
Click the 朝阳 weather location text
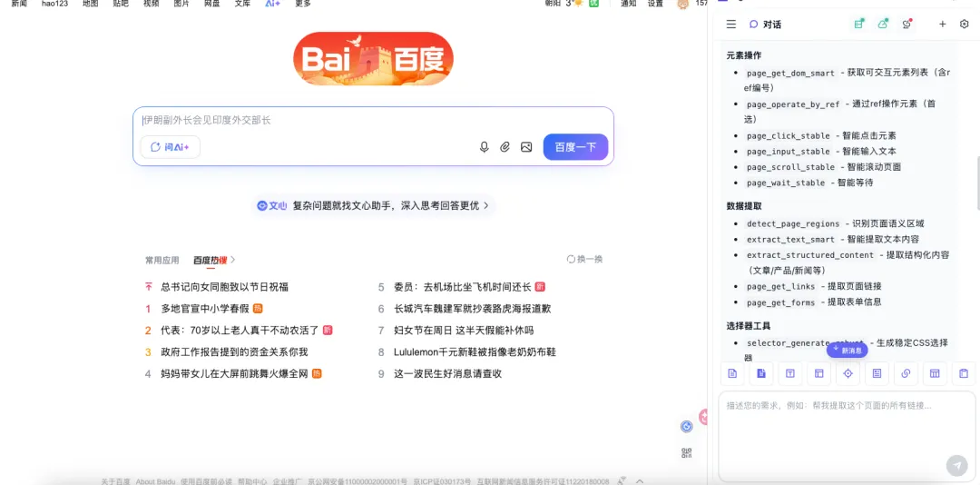click(553, 3)
